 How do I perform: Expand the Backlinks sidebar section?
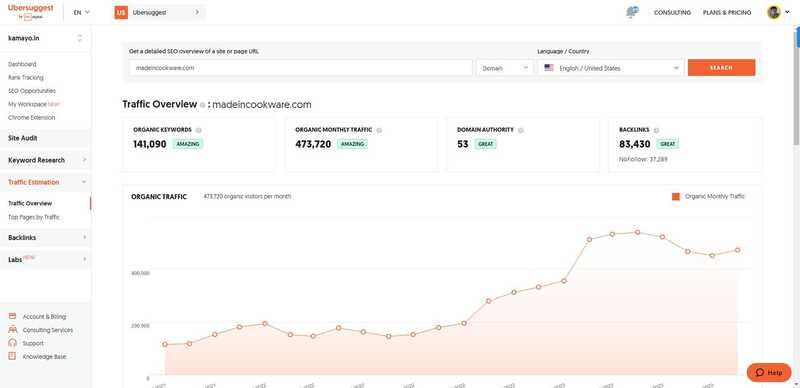point(46,237)
